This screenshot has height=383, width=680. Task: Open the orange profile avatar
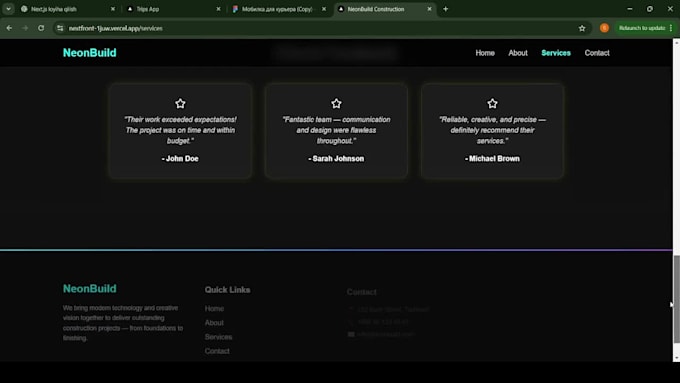pos(604,28)
